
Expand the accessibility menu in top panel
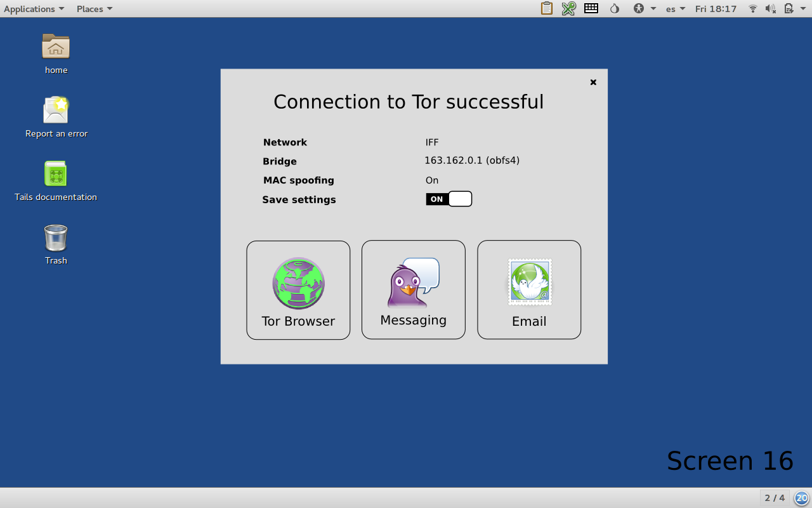[644, 9]
